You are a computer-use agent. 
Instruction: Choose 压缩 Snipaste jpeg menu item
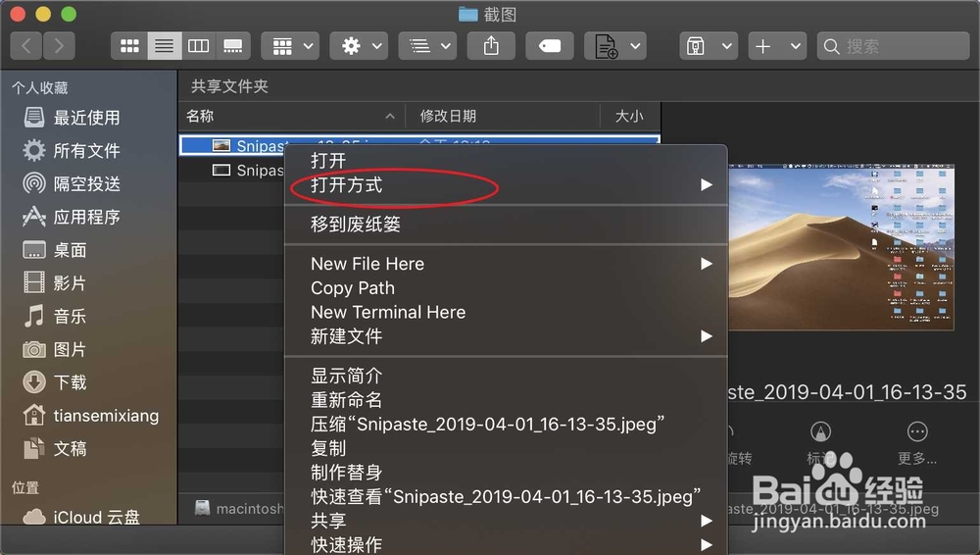507,424
